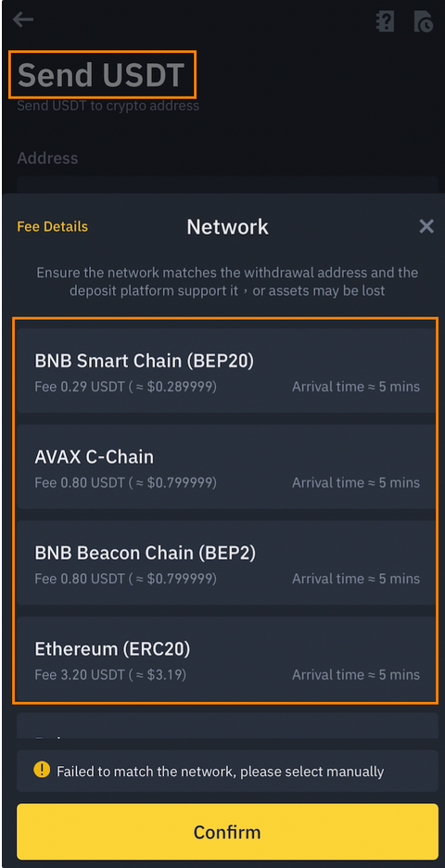This screenshot has height=868, width=445.
Task: Click the dimmed Address input field
Action: click(227, 185)
